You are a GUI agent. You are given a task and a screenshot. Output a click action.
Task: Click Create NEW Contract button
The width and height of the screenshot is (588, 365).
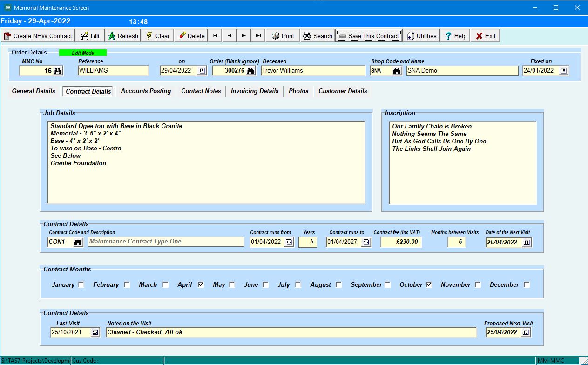[x=38, y=36]
